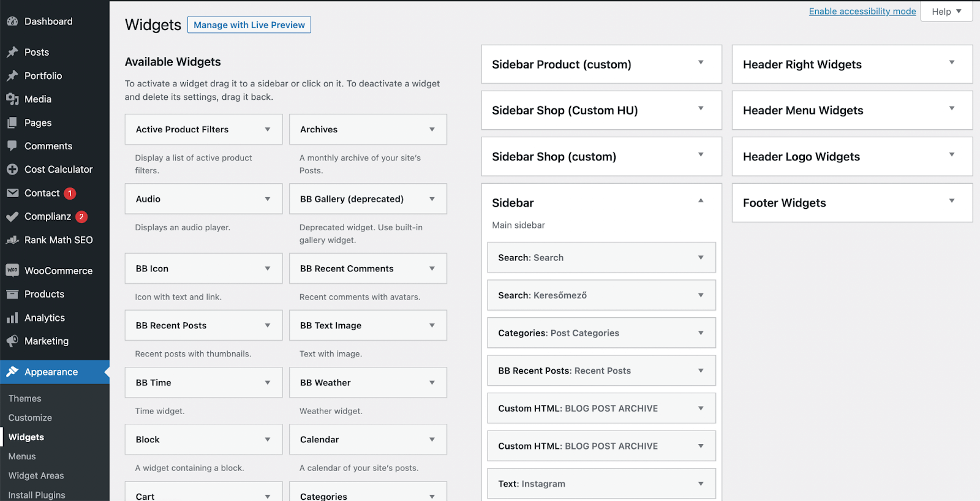Select the Widgets submenu item
The image size is (980, 501).
point(26,437)
